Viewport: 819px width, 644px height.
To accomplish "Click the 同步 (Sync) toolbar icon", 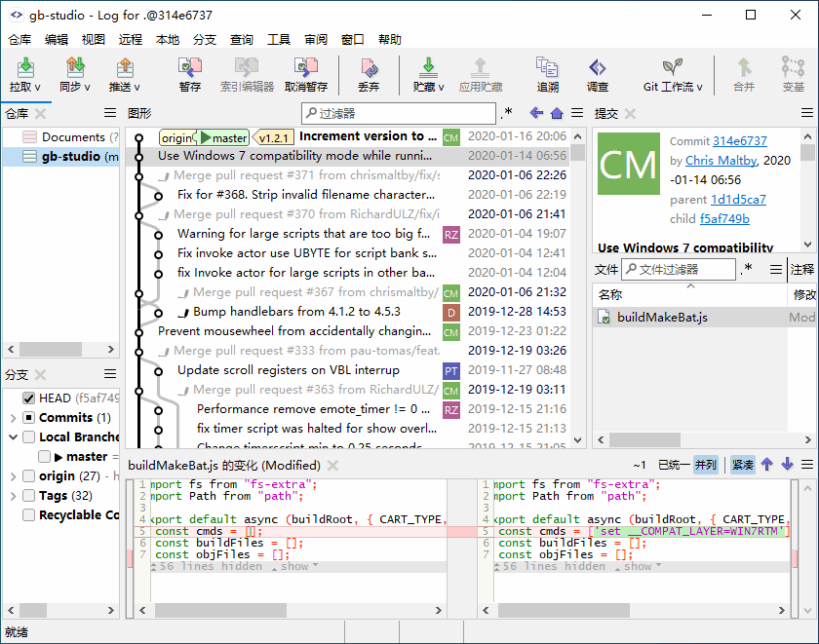I will pyautogui.click(x=75, y=67).
